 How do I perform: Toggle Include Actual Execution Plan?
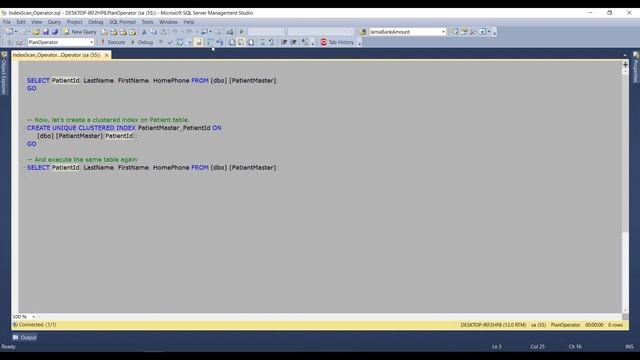click(210, 42)
